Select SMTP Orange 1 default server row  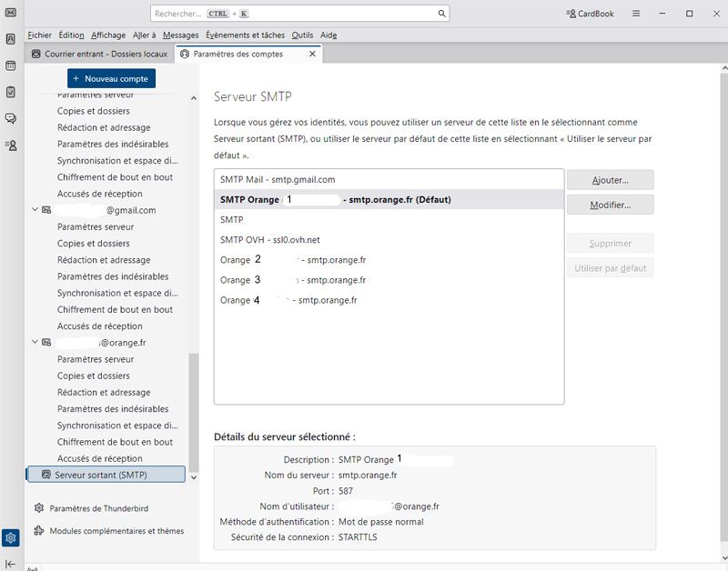pyautogui.click(x=389, y=199)
